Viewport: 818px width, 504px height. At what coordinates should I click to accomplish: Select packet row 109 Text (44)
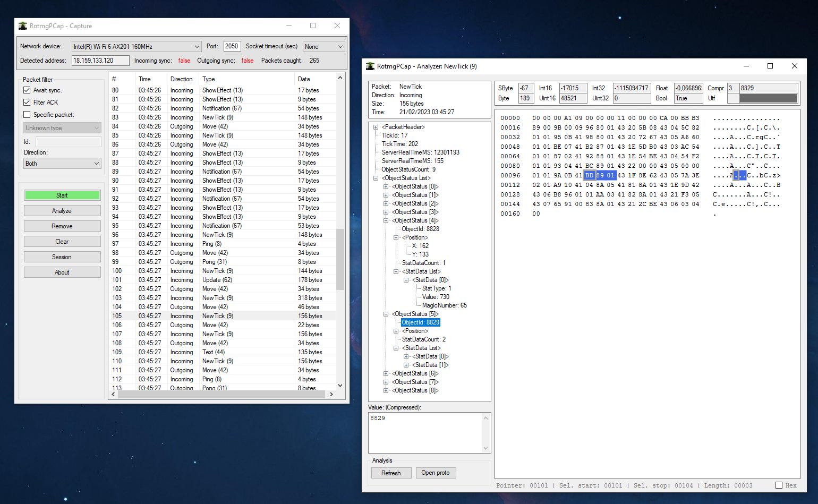click(x=222, y=352)
